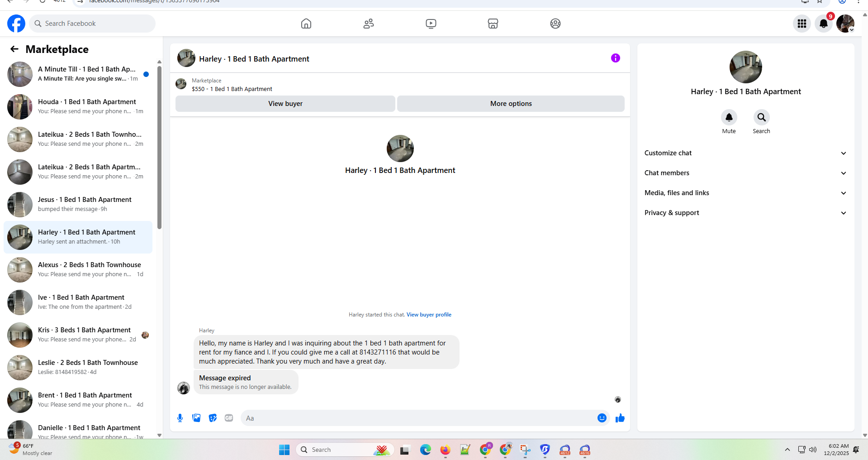Viewport: 868px width, 460px height.
Task: Open Facebook home via logo
Action: point(16,24)
